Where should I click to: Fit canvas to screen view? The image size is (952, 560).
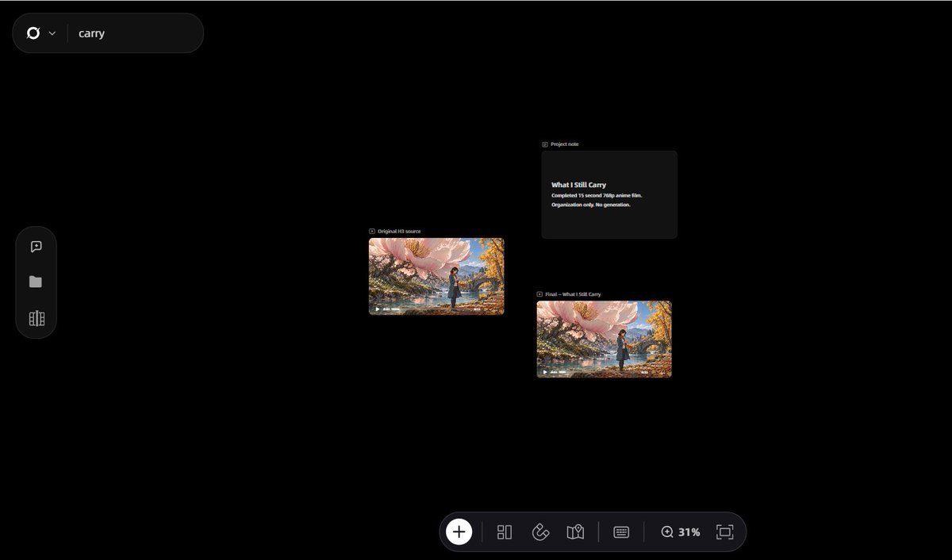(724, 532)
